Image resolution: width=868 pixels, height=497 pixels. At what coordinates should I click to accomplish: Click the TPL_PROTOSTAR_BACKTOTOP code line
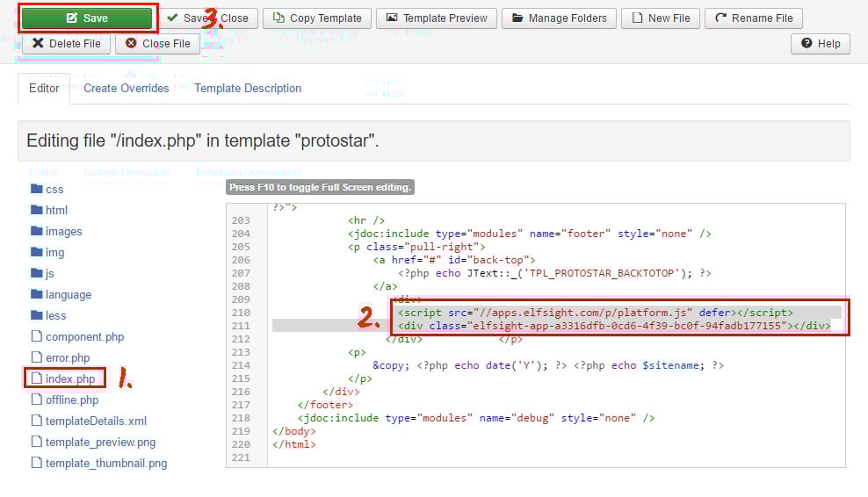click(x=554, y=273)
